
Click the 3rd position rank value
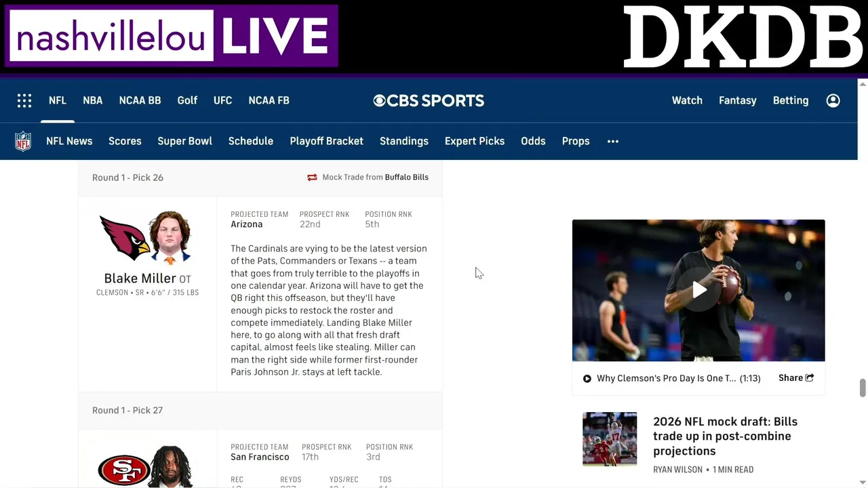(x=373, y=457)
